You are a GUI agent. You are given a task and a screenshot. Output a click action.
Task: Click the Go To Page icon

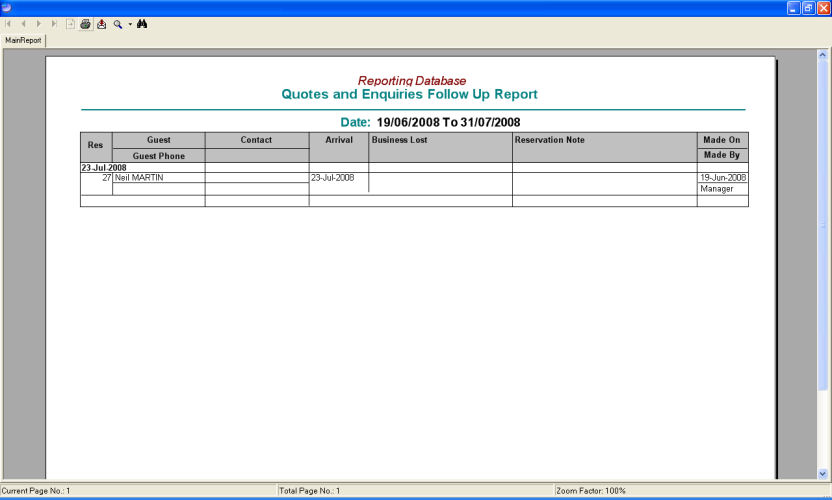tap(70, 24)
